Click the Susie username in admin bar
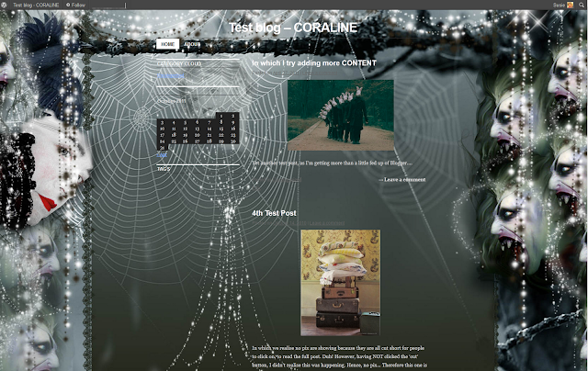 coord(559,5)
